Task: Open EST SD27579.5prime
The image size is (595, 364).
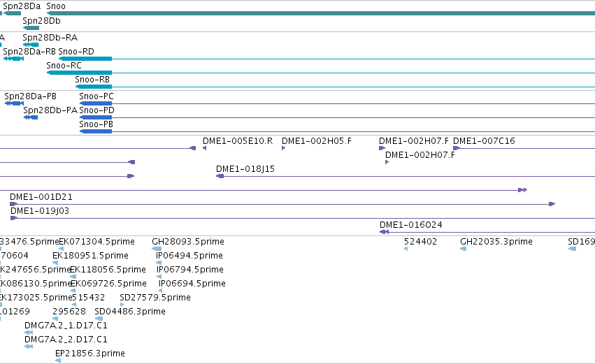Action: (x=122, y=305)
